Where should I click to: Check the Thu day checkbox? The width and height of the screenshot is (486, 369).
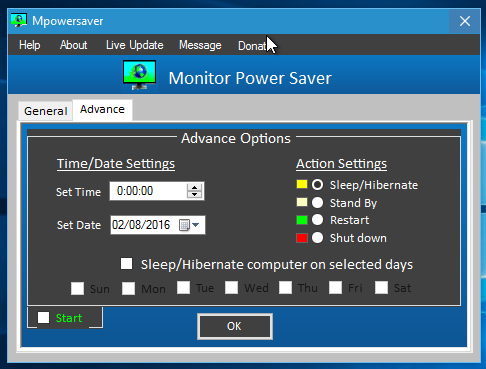point(285,287)
